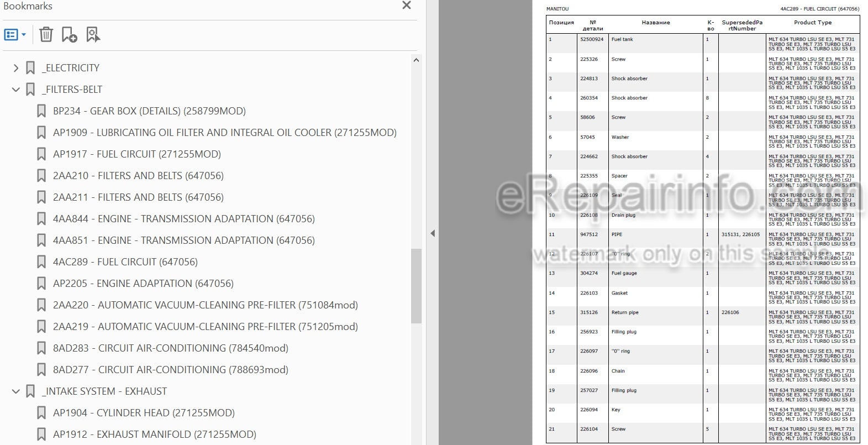Click the 'Product Type' column header
This screenshot has width=868, height=445.
(x=812, y=23)
